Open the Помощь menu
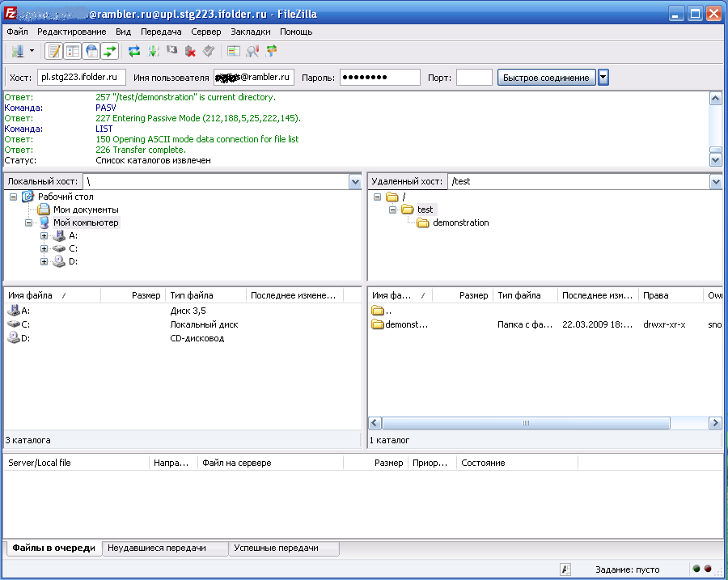 (296, 32)
